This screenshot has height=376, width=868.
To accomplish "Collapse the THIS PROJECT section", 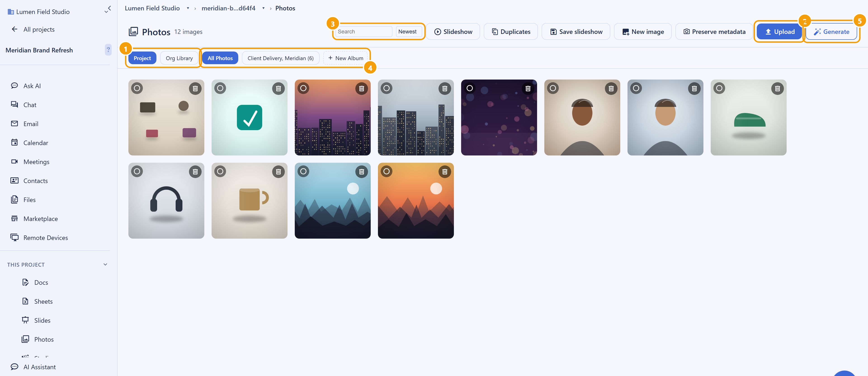I will point(106,264).
